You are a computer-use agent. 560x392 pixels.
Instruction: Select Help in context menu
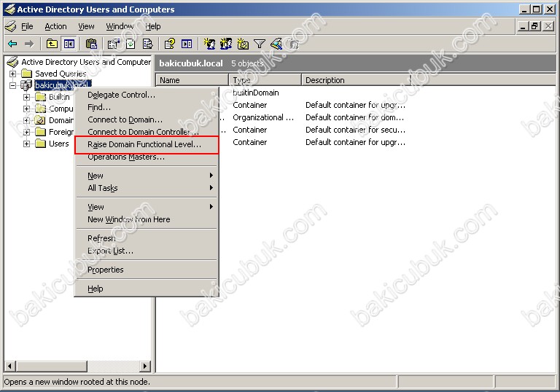tap(147, 289)
